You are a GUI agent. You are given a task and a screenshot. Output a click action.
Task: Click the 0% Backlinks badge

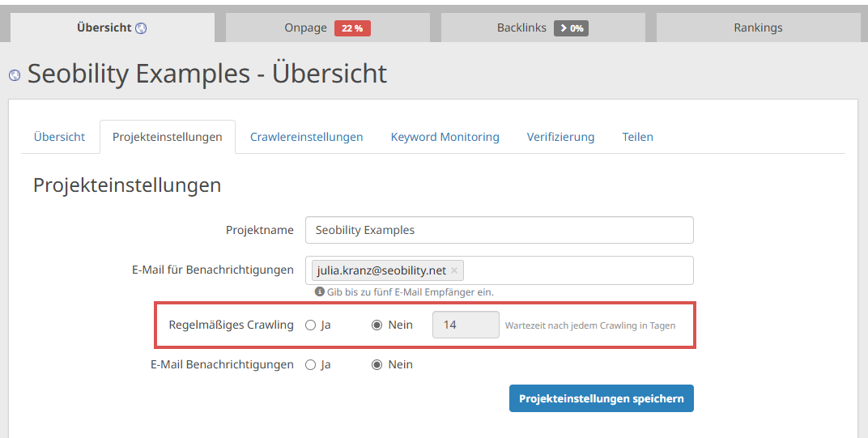572,28
